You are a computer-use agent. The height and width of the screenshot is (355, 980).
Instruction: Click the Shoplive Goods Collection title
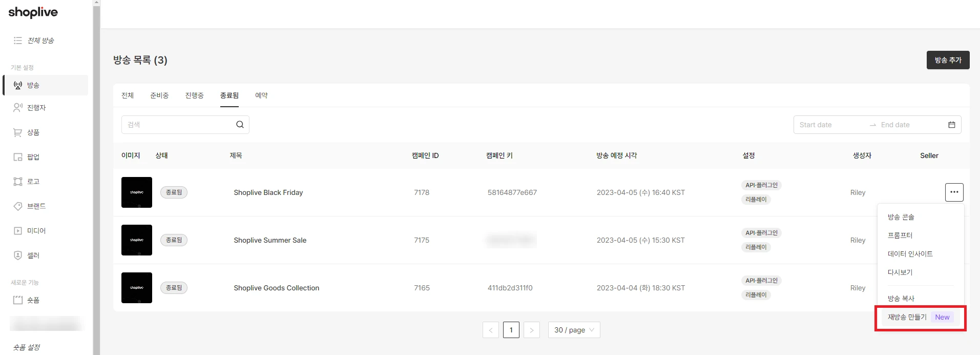[x=277, y=288]
